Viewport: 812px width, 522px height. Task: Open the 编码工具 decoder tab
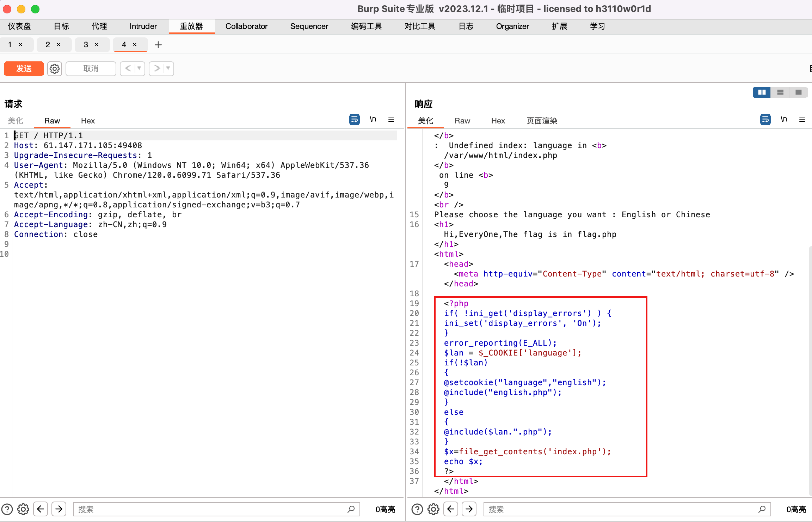(x=366, y=26)
